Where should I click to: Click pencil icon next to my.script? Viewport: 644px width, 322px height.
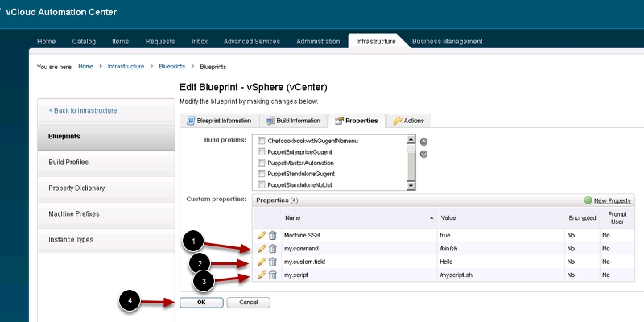pos(262,275)
